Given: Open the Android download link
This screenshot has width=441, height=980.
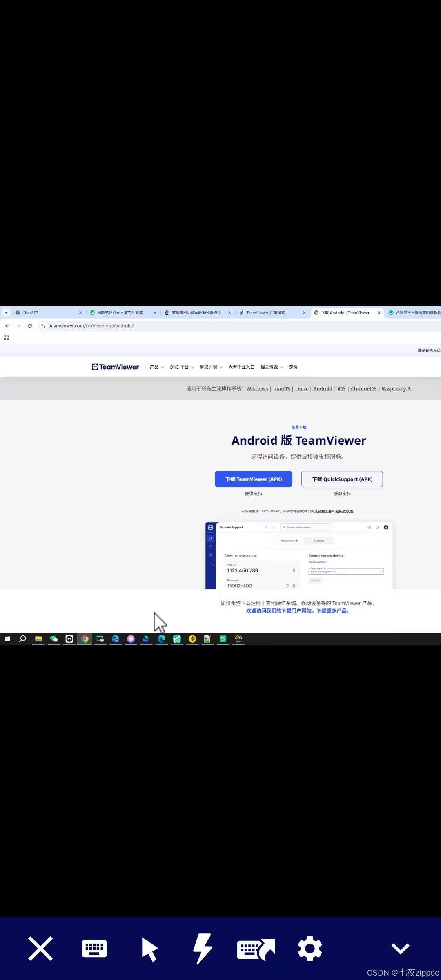Looking at the screenshot, I should pos(323,389).
